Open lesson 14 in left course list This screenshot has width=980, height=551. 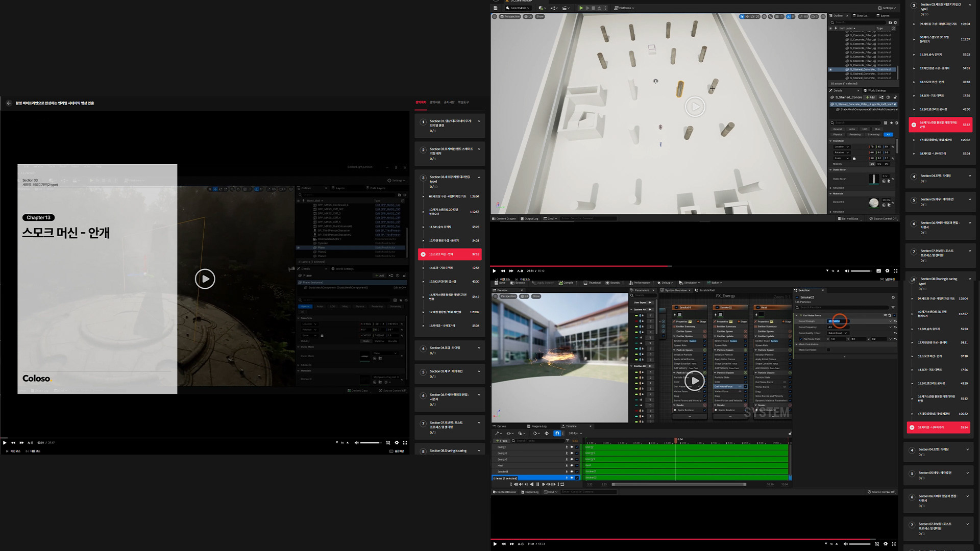pos(441,268)
